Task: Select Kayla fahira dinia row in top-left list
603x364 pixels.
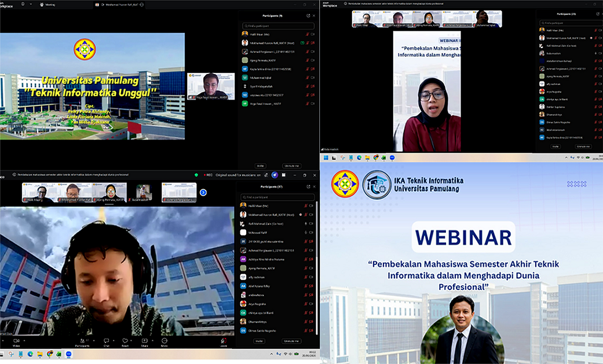Action: [x=279, y=69]
